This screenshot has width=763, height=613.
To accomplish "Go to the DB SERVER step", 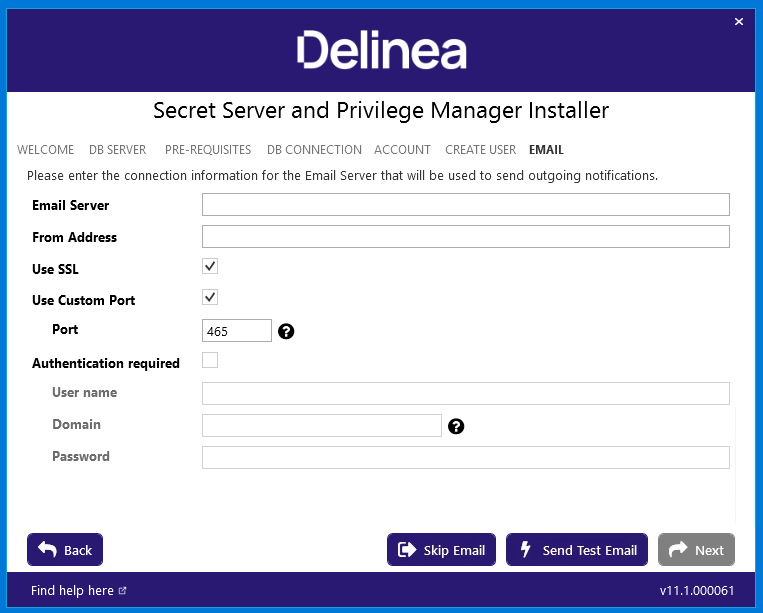I will [117, 149].
